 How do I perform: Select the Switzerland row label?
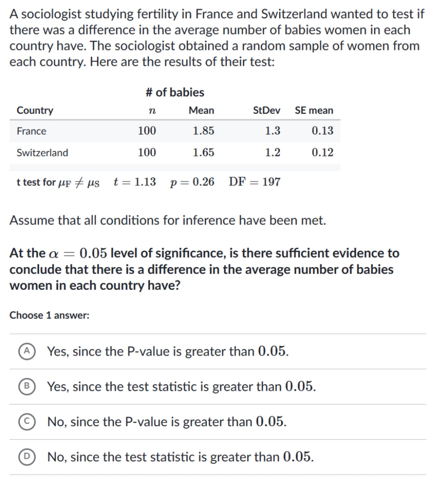[x=42, y=153]
